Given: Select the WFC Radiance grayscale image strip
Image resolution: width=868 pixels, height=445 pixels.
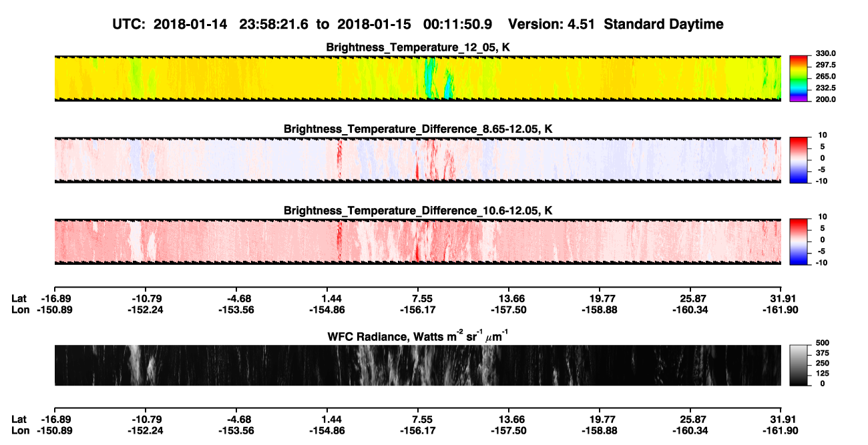Looking at the screenshot, I should (417, 365).
